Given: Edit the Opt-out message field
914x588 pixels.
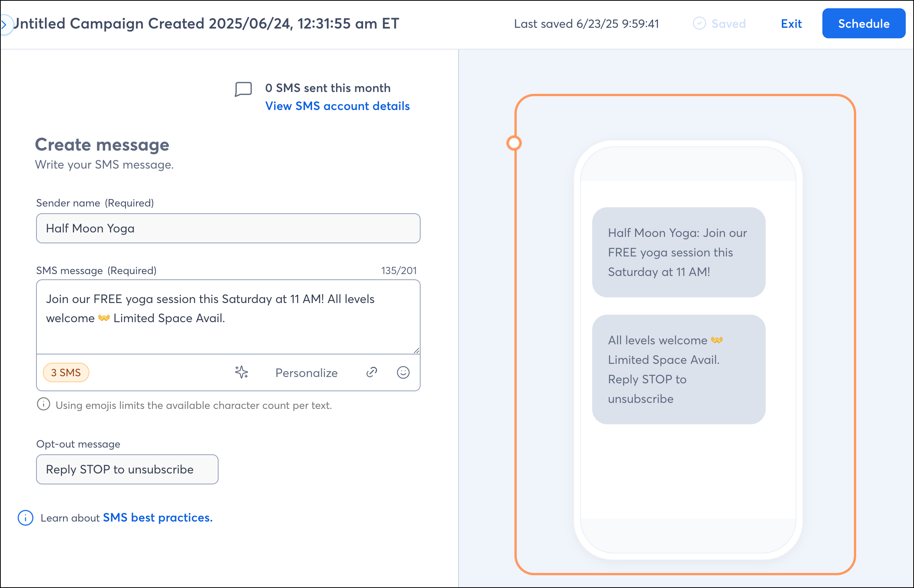Looking at the screenshot, I should pos(127,469).
